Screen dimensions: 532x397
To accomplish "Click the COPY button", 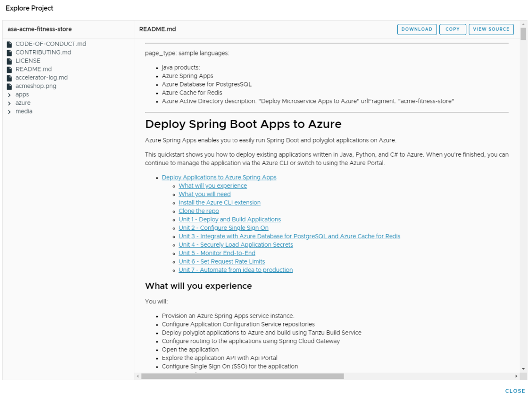I will point(453,29).
